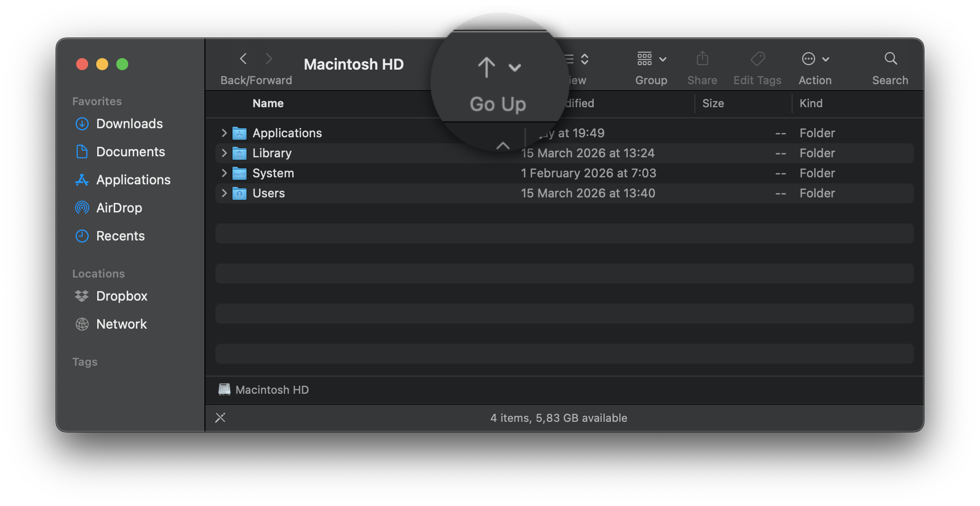The image size is (980, 506).
Task: Open AirDrop from the sidebar
Action: (x=119, y=208)
